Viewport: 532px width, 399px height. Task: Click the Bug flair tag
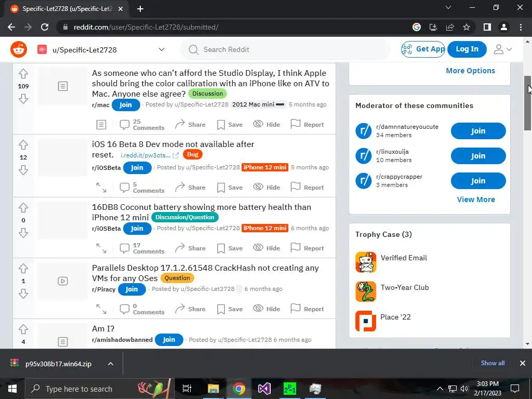[x=192, y=154]
